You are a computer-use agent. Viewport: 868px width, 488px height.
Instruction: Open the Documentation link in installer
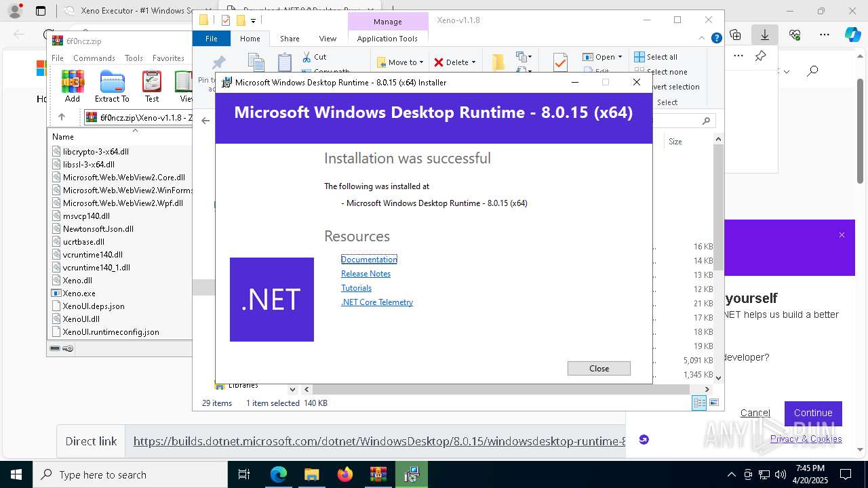pos(369,260)
